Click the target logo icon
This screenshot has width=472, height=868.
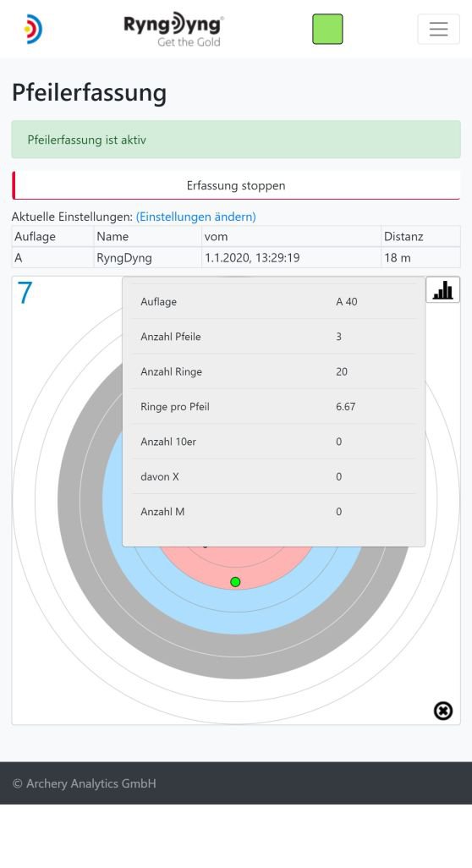tap(33, 29)
